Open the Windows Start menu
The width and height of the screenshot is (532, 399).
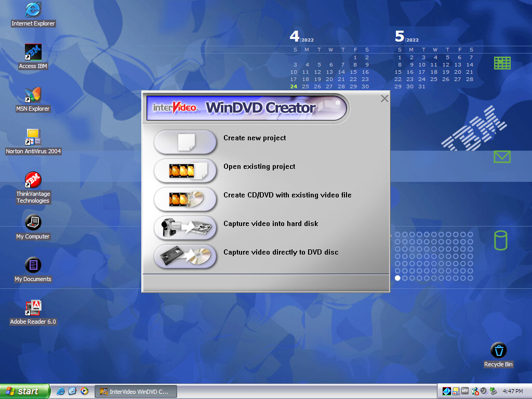tap(25, 391)
